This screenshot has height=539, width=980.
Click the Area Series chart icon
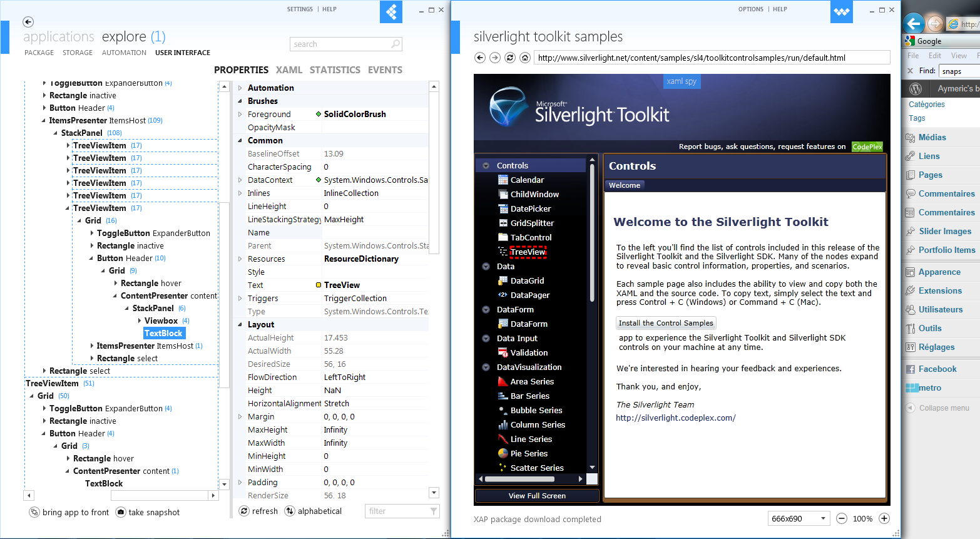503,381
